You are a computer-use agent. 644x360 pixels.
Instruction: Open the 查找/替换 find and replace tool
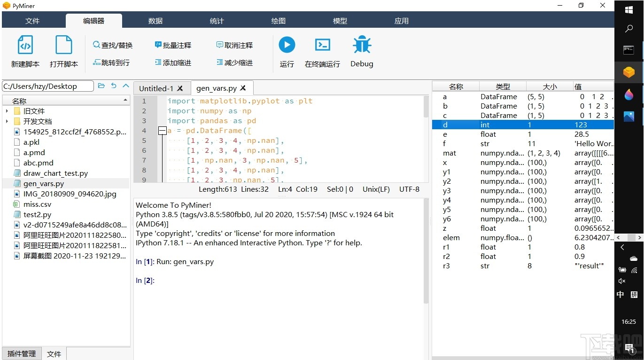point(113,45)
